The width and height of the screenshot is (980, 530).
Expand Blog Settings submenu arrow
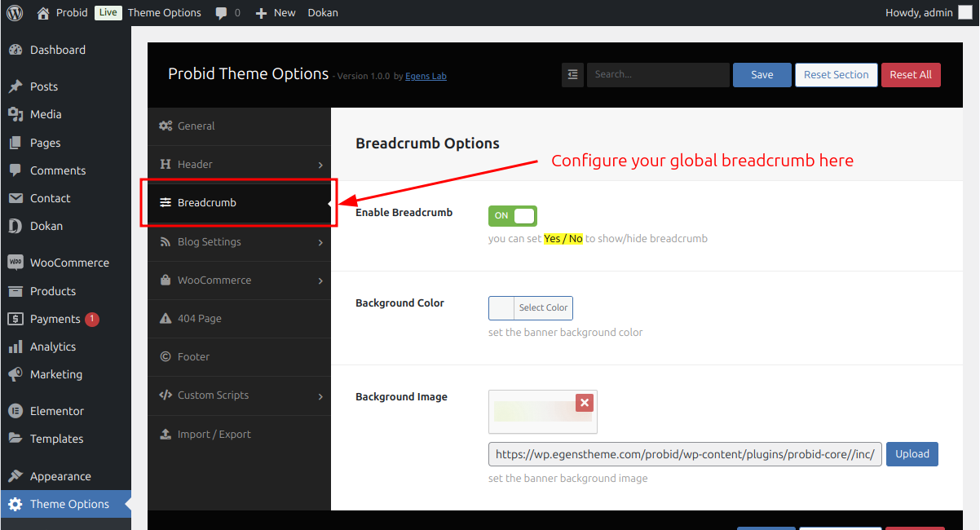point(320,242)
